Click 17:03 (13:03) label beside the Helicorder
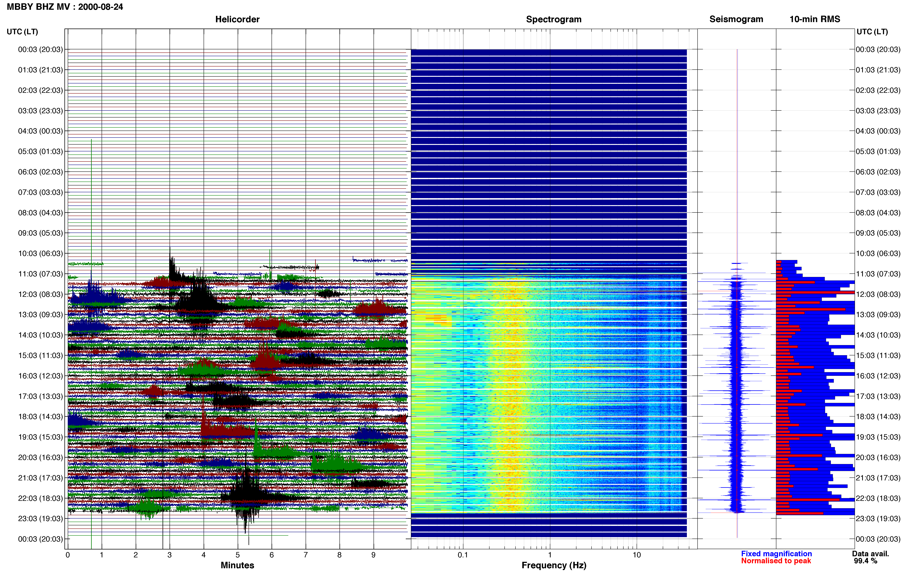This screenshot has height=578, width=924. point(41,396)
